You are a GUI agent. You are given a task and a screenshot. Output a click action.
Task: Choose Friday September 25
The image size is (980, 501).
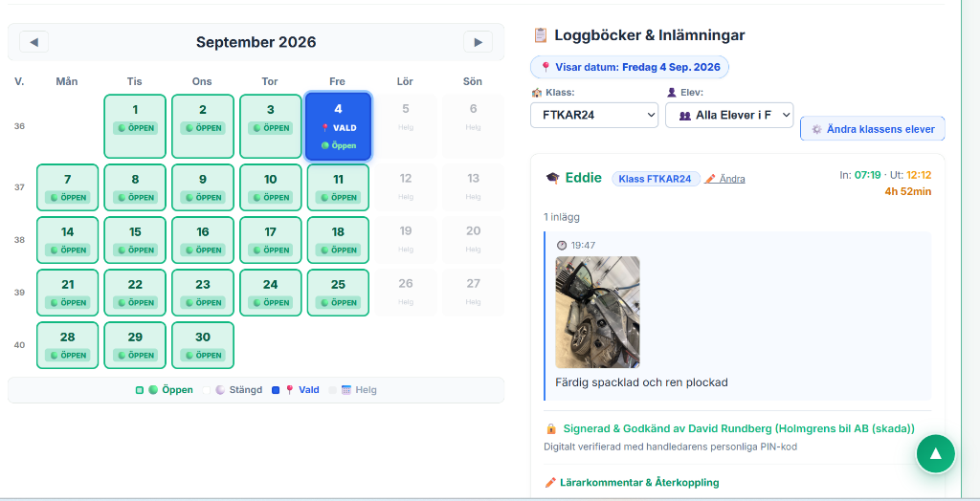338,293
